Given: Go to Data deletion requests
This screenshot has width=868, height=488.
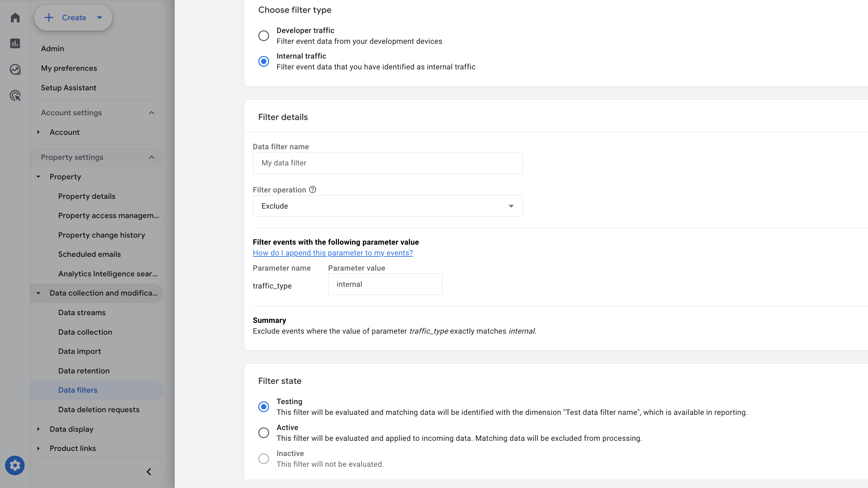Looking at the screenshot, I should coord(99,409).
